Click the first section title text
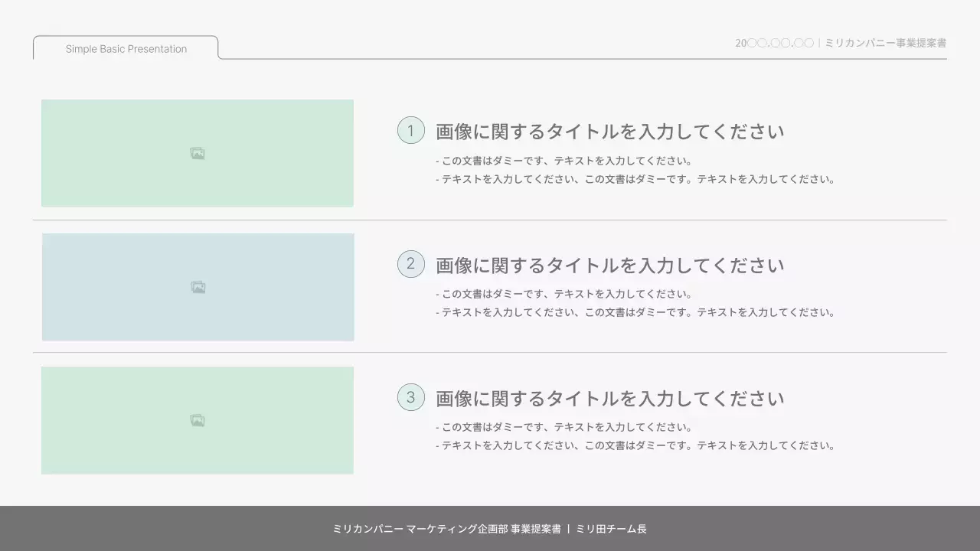The height and width of the screenshot is (551, 980). [609, 131]
